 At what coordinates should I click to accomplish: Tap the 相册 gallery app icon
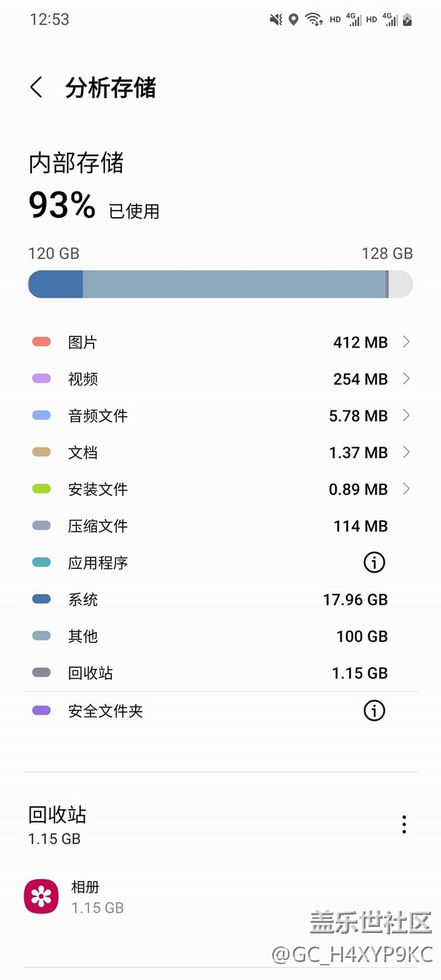[x=41, y=897]
